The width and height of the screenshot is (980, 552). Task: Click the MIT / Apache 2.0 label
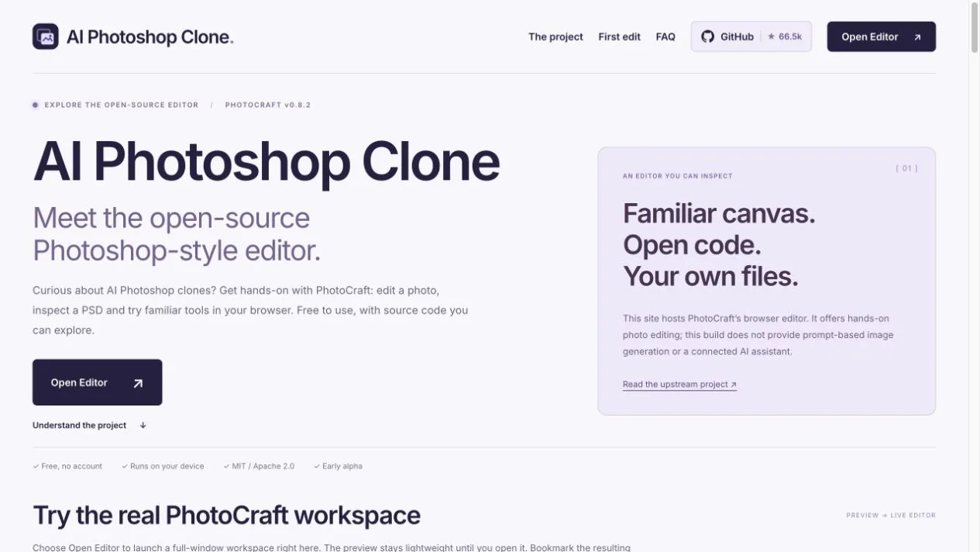pyautogui.click(x=259, y=466)
